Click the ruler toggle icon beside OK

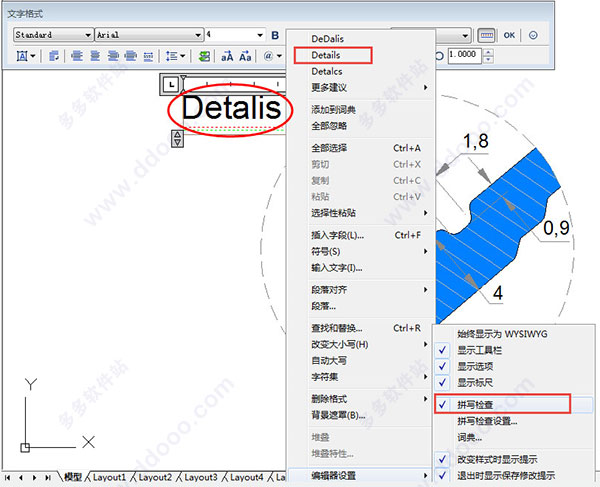point(487,35)
